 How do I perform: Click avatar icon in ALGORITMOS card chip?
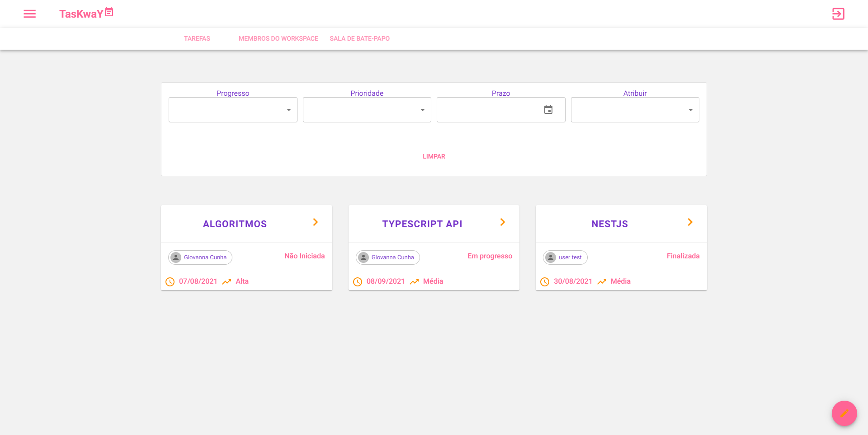point(176,257)
